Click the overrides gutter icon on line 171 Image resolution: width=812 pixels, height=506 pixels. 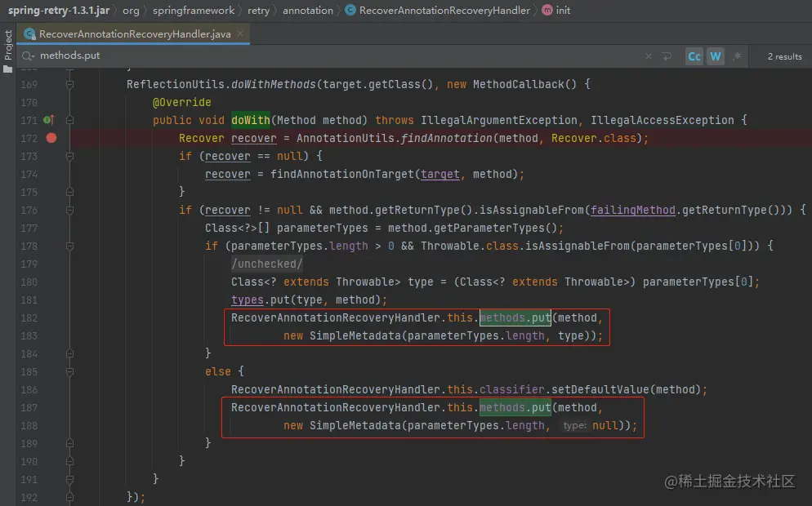point(49,120)
